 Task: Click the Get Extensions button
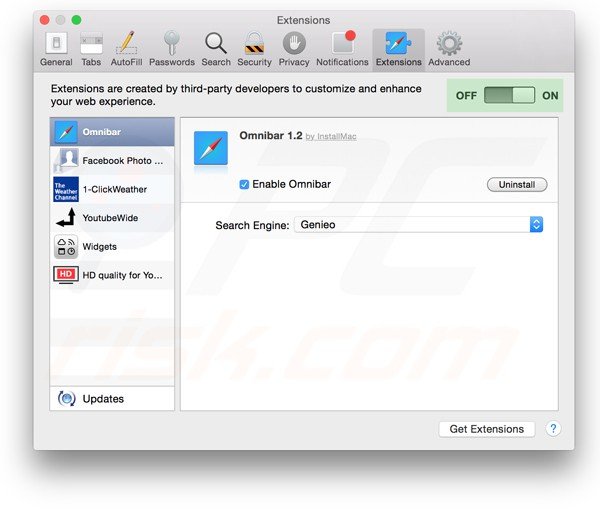pos(487,429)
